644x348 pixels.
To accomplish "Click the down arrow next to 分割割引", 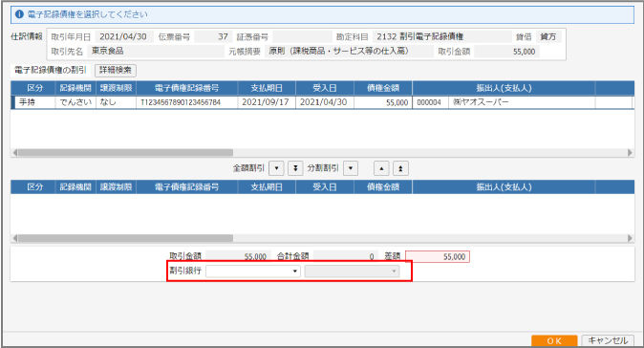I will pyautogui.click(x=351, y=168).
